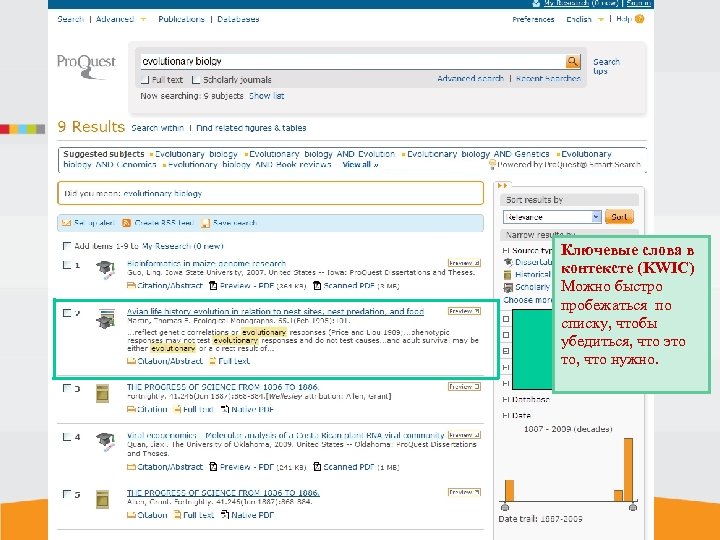Viewport: 720px width, 540px height.
Task: Click the scholarly journal icon for result 2
Action: click(106, 319)
